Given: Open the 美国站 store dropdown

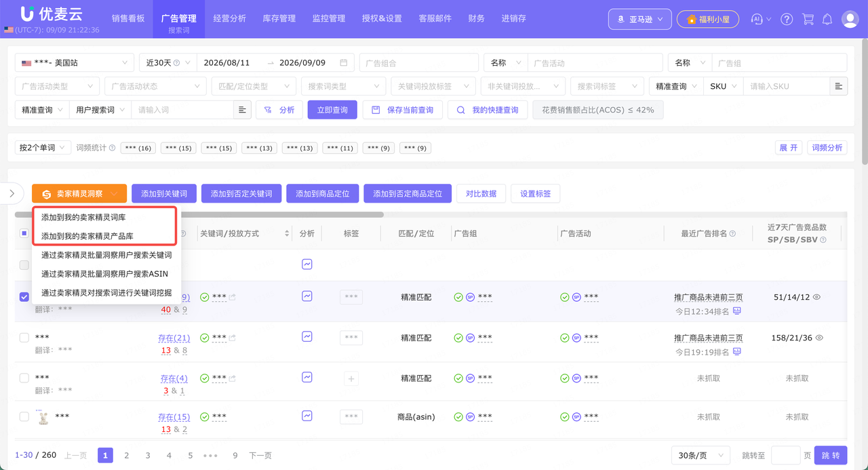Looking at the screenshot, I should (x=74, y=62).
